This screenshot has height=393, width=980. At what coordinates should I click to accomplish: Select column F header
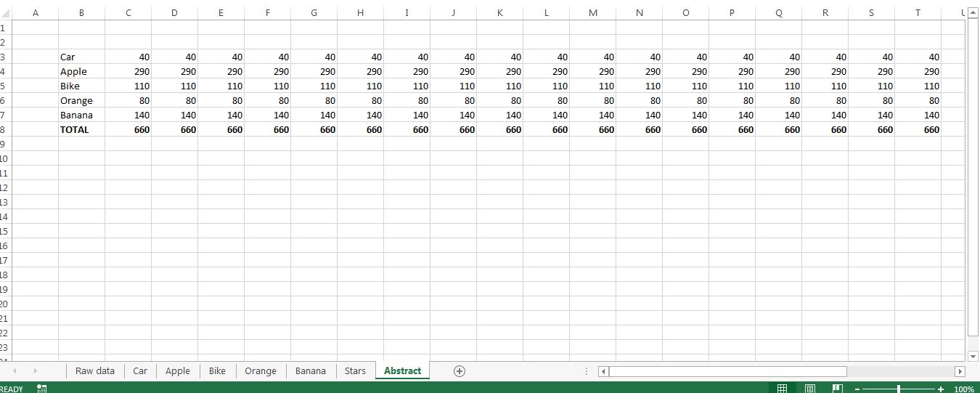point(267,12)
